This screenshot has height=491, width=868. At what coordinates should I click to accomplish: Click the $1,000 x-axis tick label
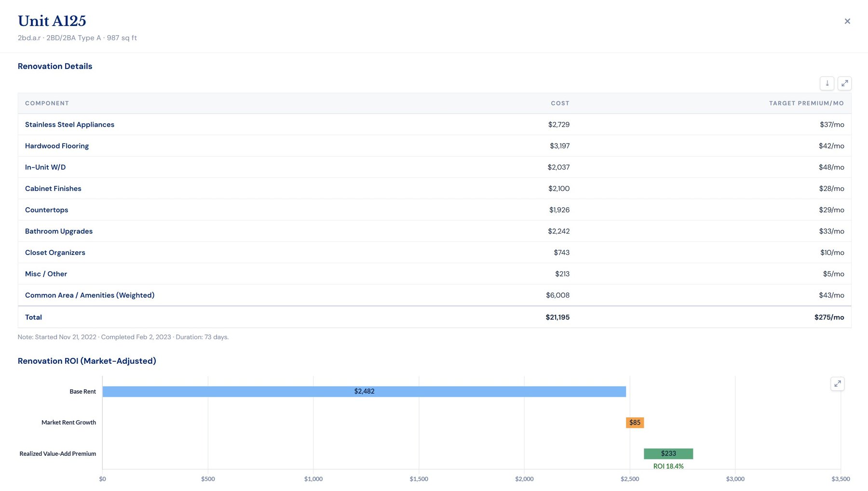[x=313, y=479]
